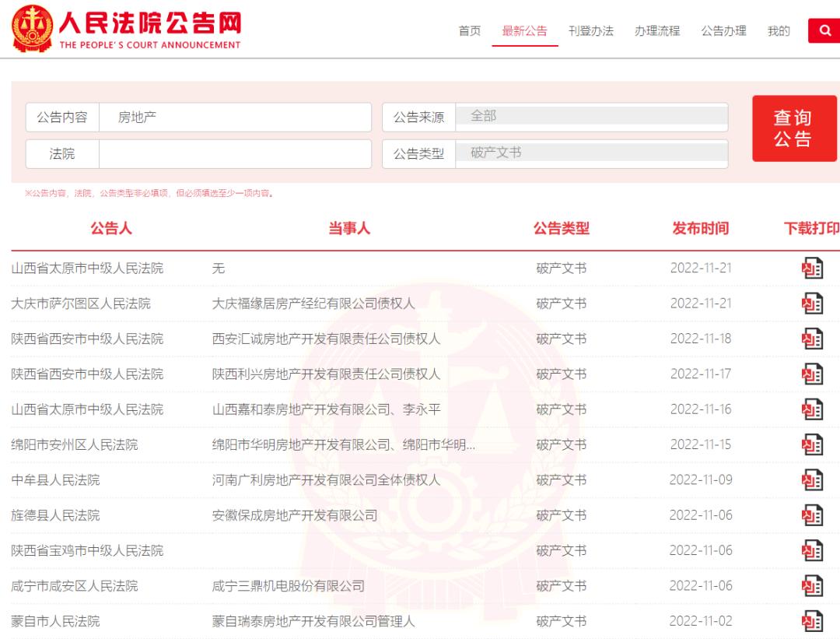
Task: Select the 我的 menu item
Action: (779, 31)
